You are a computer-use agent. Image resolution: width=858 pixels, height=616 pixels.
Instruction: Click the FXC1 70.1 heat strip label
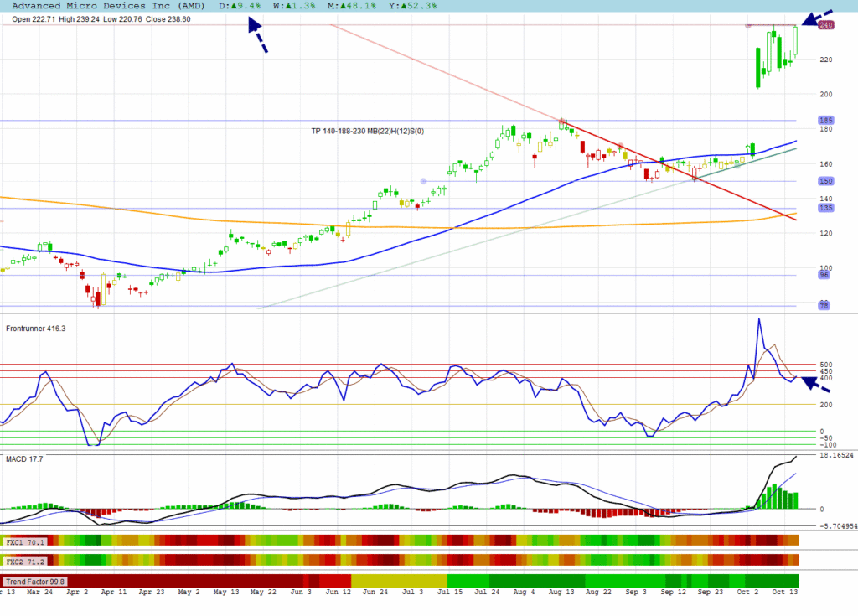coord(24,541)
